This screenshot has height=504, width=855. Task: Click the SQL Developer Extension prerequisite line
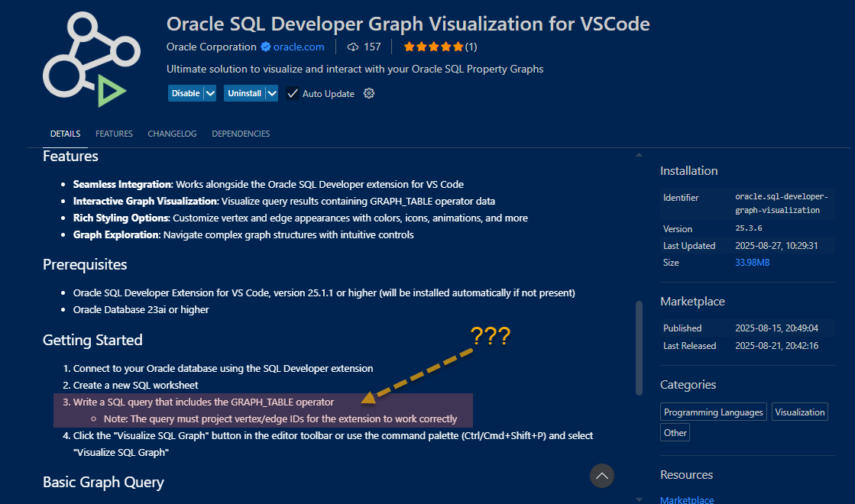324,292
